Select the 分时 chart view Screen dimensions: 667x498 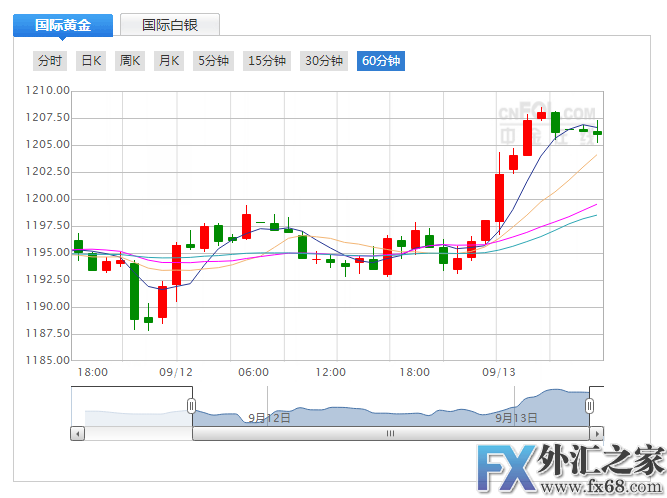pyautogui.click(x=50, y=61)
